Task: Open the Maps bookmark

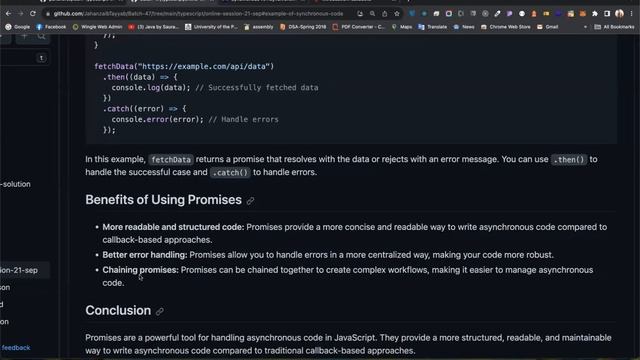Action: click(x=402, y=27)
